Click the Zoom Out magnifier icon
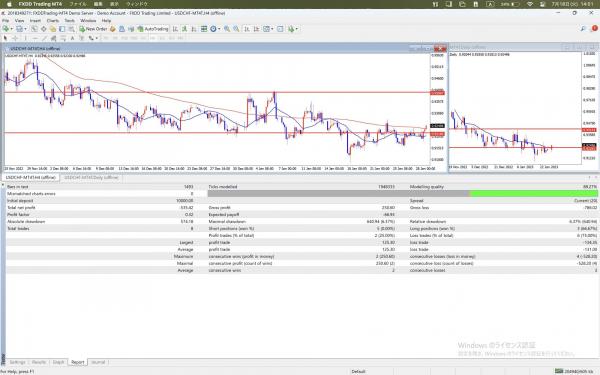This screenshot has height=375, width=600. pyautogui.click(x=236, y=29)
